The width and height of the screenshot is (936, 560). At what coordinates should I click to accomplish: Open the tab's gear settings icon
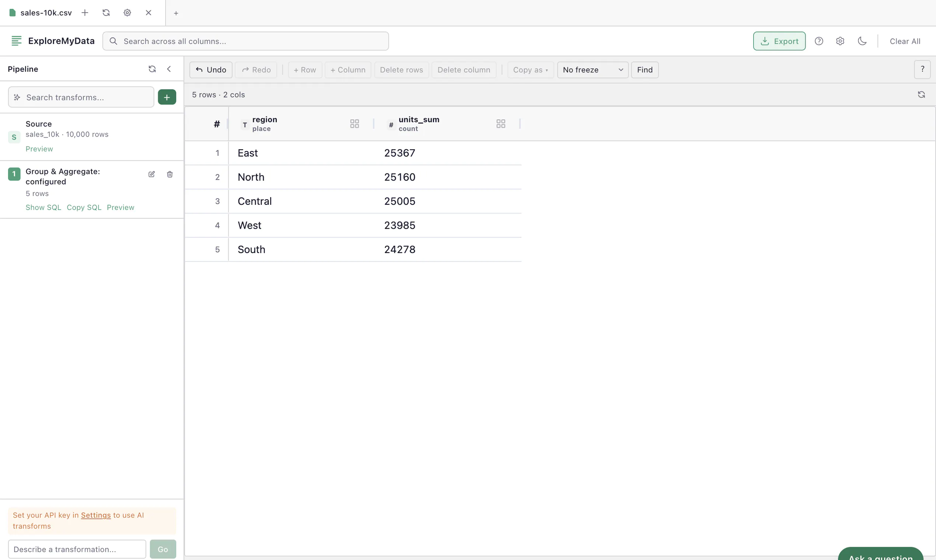point(127,13)
